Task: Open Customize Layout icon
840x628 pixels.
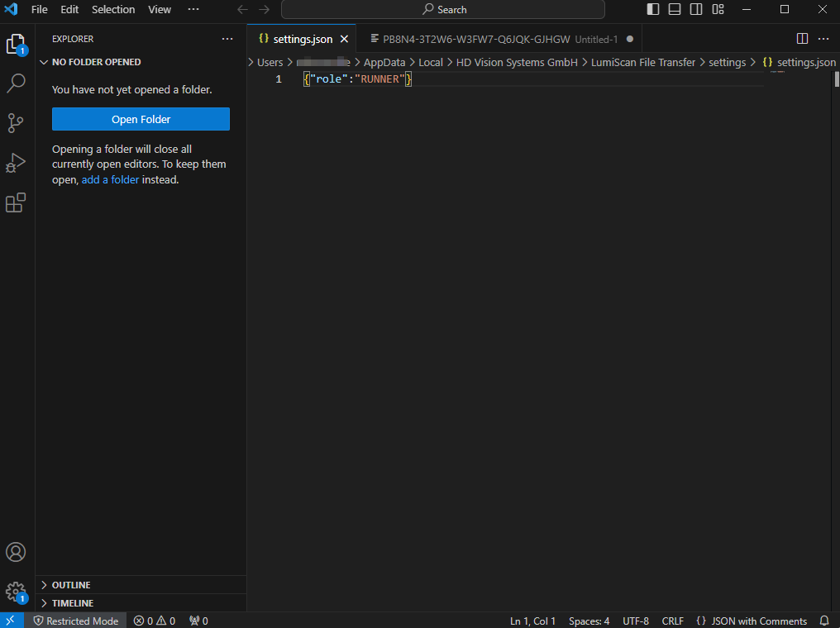Action: [x=718, y=9]
